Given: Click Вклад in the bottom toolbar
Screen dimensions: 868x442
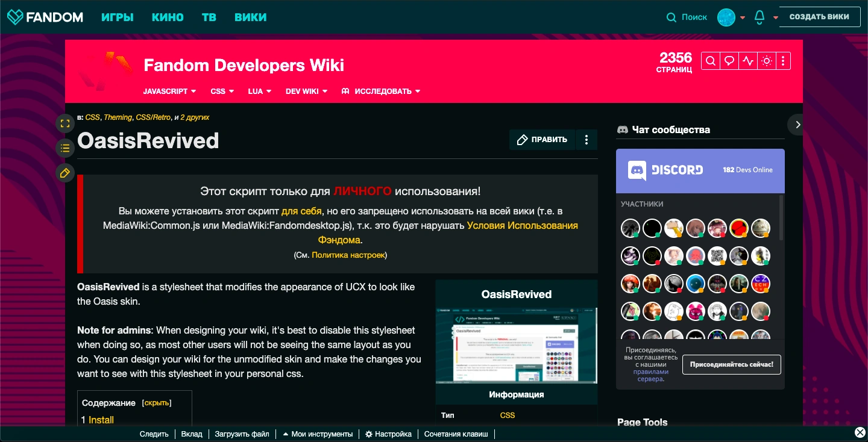Looking at the screenshot, I should pyautogui.click(x=192, y=434).
